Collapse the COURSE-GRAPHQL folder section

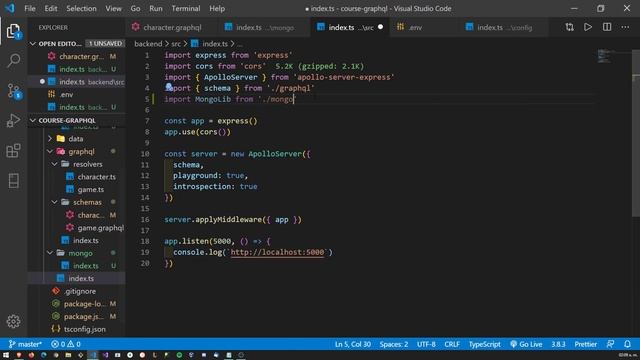coord(33,120)
